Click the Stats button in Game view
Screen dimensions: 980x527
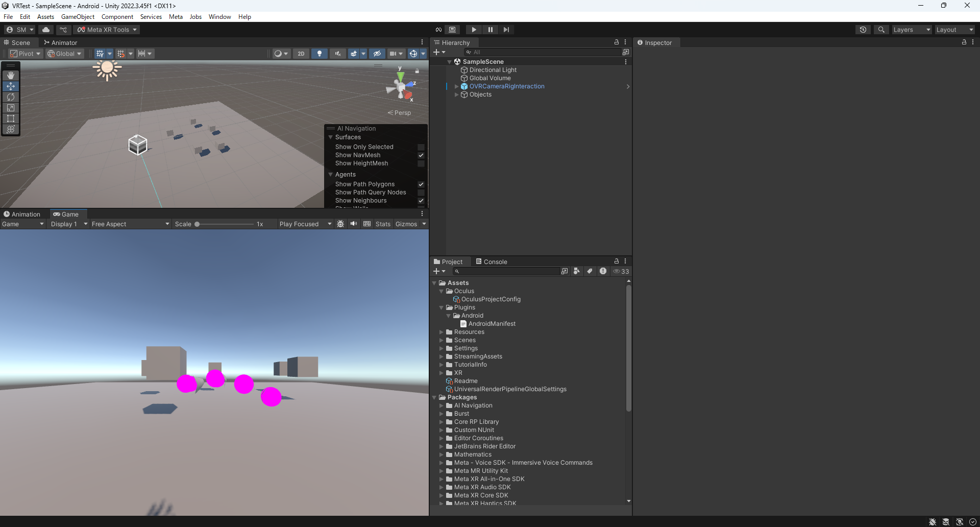[383, 224]
